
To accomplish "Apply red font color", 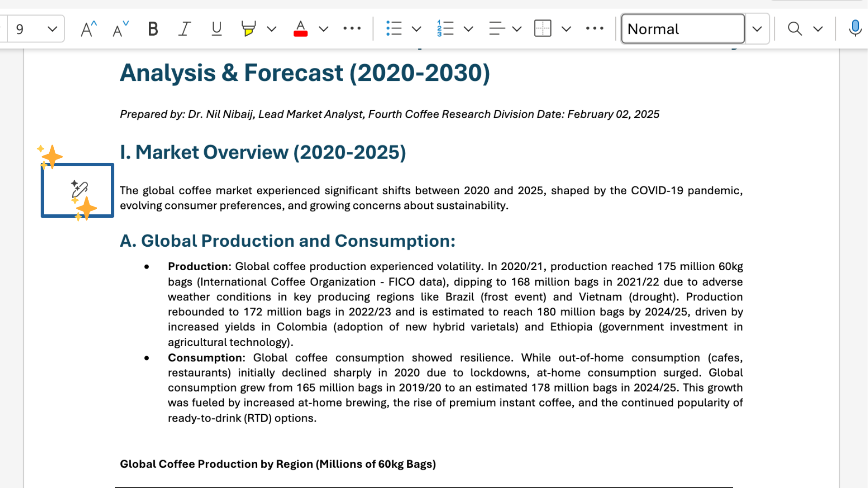I will [301, 29].
